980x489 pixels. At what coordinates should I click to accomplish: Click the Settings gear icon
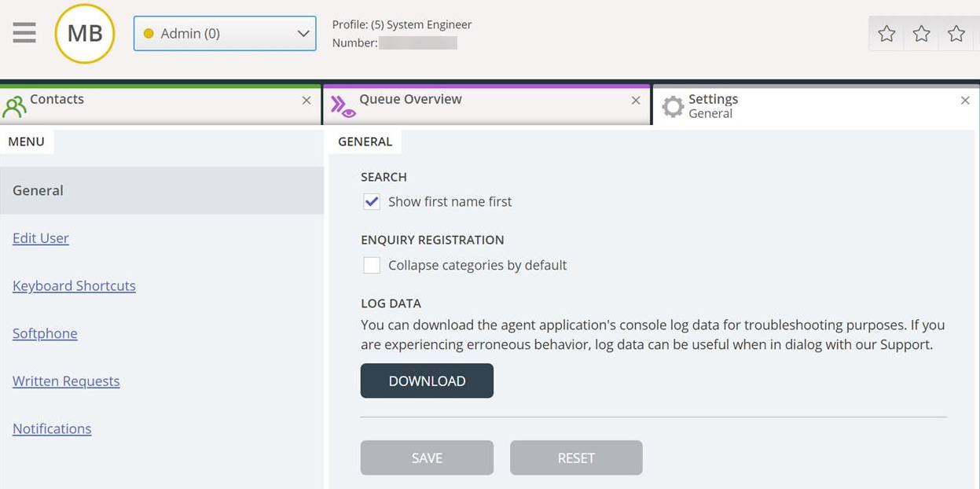pos(673,107)
